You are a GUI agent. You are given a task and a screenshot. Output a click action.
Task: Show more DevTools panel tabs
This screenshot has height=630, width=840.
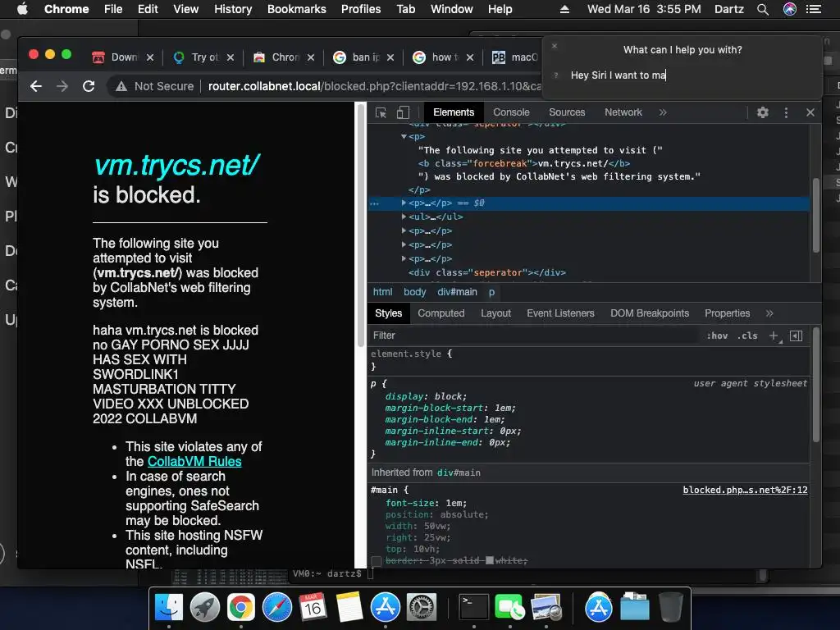click(663, 112)
